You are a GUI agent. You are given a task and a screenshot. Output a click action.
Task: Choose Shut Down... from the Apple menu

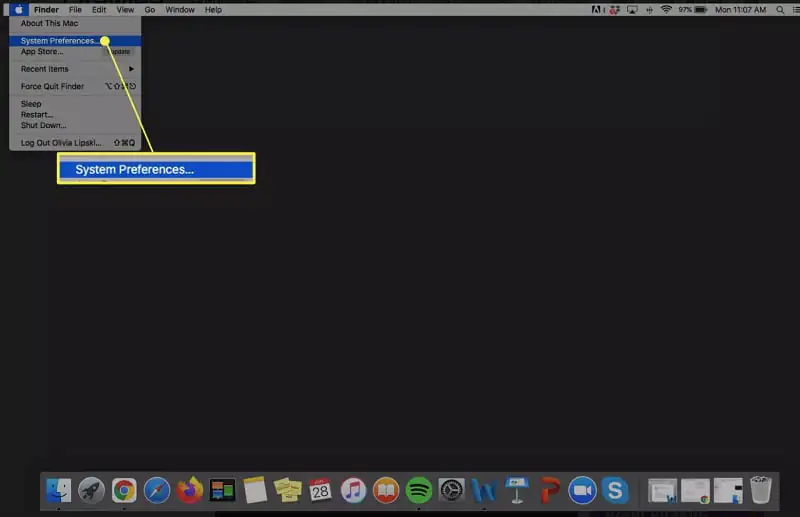click(x=75, y=125)
